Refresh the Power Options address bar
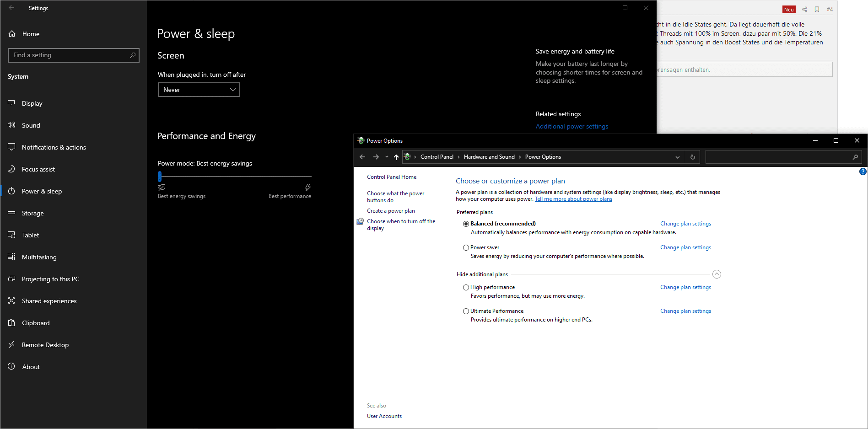Screen dimensions: 868x429 click(x=693, y=157)
